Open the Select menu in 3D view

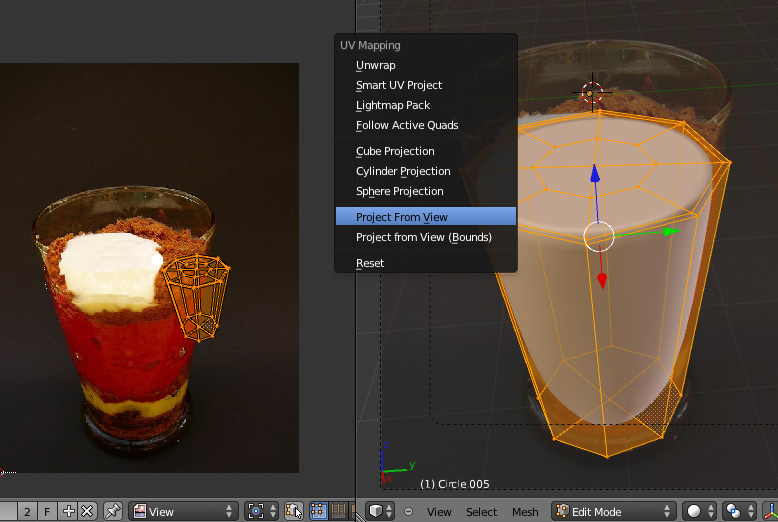[x=481, y=511]
